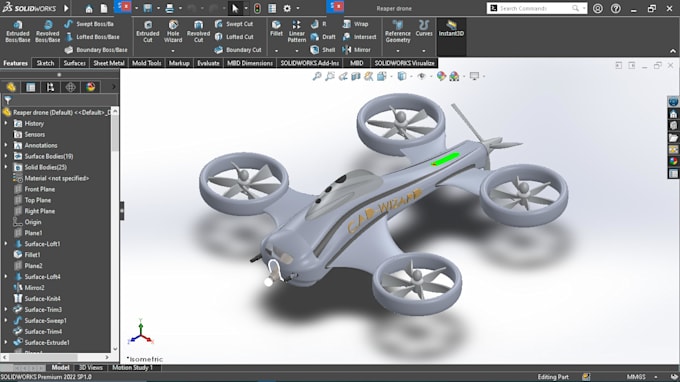This screenshot has height=382, width=680.
Task: Open the SOLIDWORKS Add-Ins tab
Action: pos(310,63)
